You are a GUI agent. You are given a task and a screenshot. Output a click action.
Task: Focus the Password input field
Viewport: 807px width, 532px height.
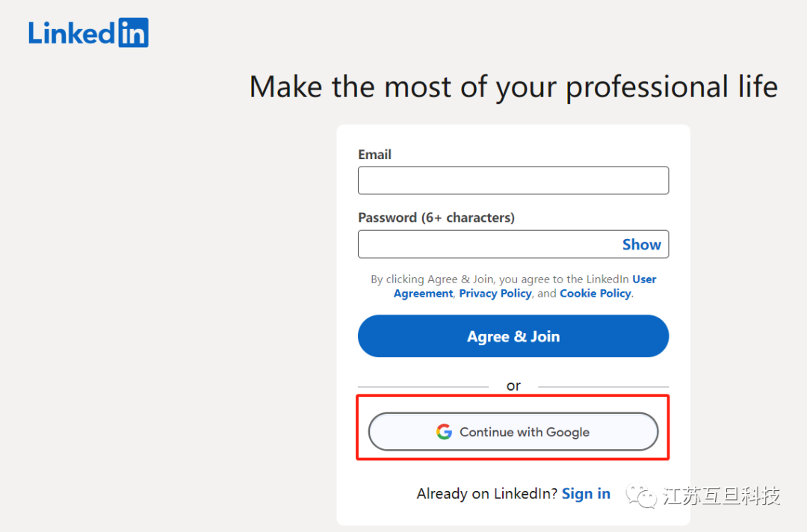[x=486, y=244]
